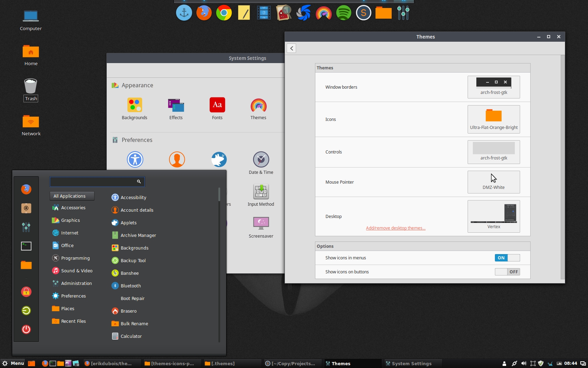Screen dimensions: 588x368
Task: Click Add/remove desktop themes link
Action: 395,228
